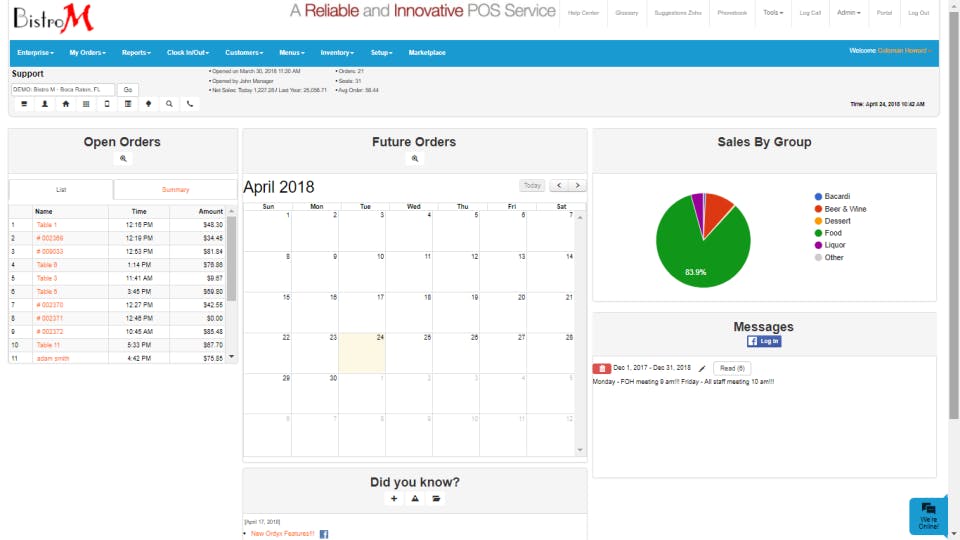
Task: Switch to the Summary tab in Open Orders
Action: (175, 190)
